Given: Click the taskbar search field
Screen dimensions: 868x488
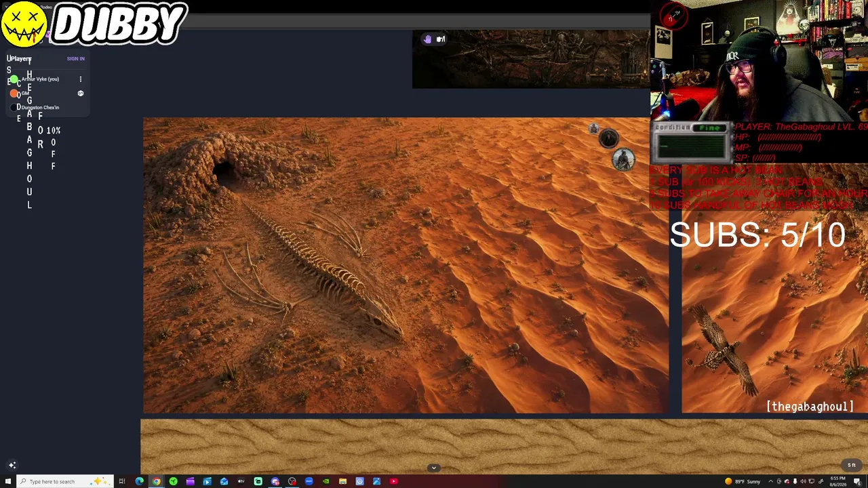Looking at the screenshot, I should point(64,481).
